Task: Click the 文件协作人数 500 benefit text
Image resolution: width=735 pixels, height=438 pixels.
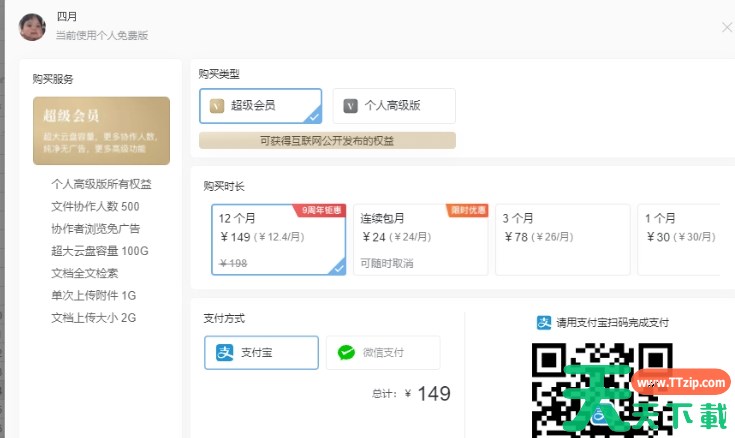Action: (x=95, y=206)
